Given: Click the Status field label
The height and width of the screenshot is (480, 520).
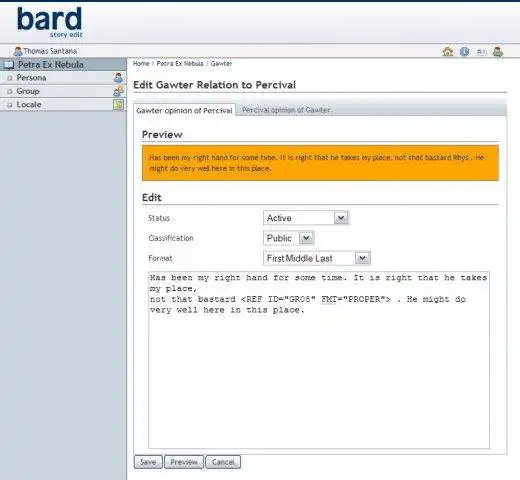Looking at the screenshot, I should [x=159, y=218].
